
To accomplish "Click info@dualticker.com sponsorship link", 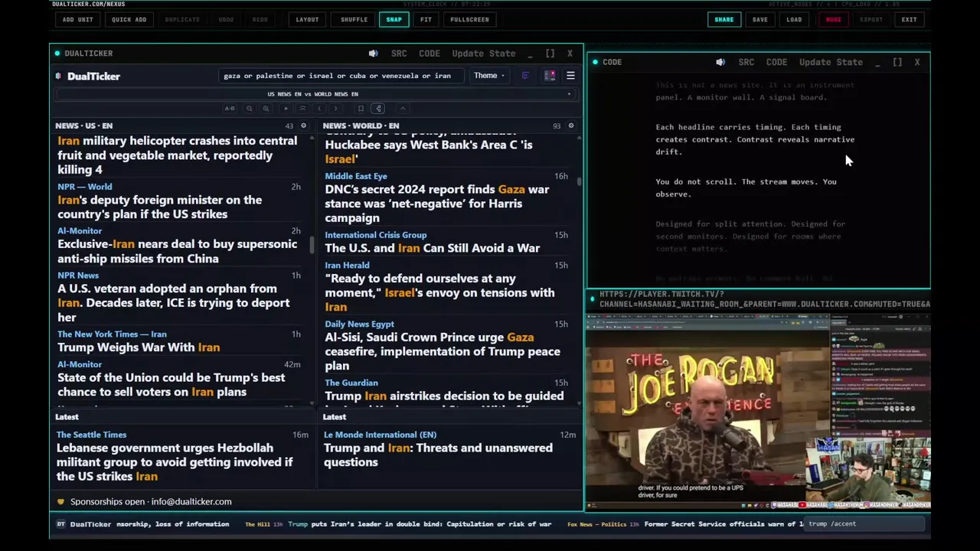I will (191, 502).
